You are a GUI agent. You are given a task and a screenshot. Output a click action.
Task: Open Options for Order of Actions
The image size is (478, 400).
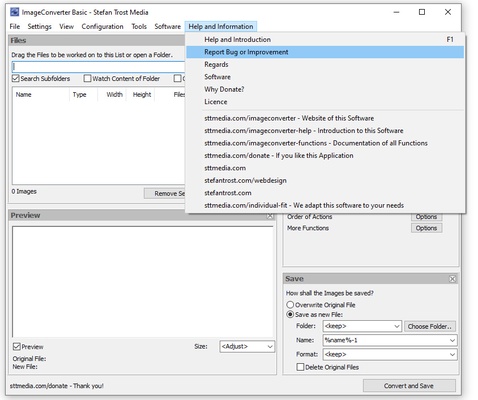[426, 217]
